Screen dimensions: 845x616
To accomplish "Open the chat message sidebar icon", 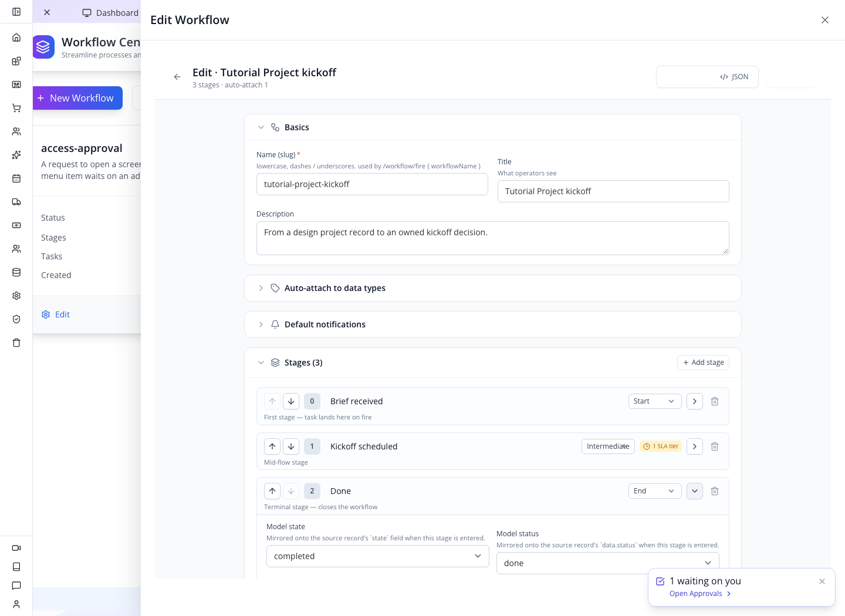I will coord(16,585).
